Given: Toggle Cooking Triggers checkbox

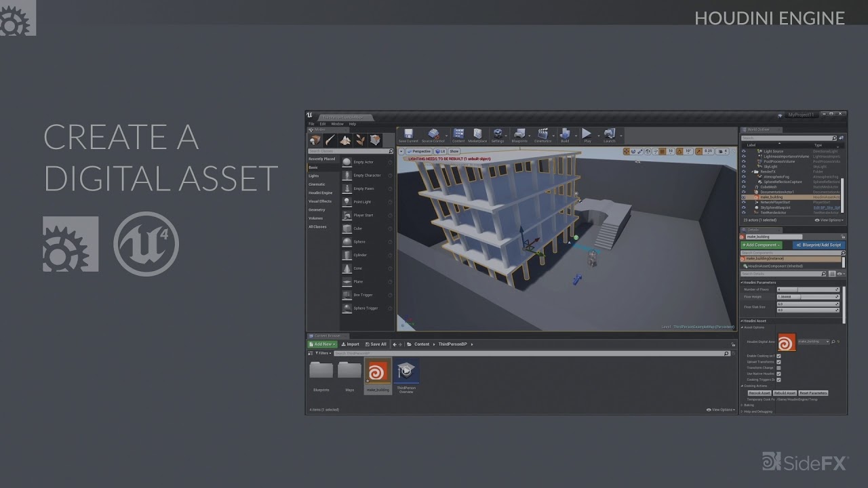Looking at the screenshot, I should click(x=778, y=380).
